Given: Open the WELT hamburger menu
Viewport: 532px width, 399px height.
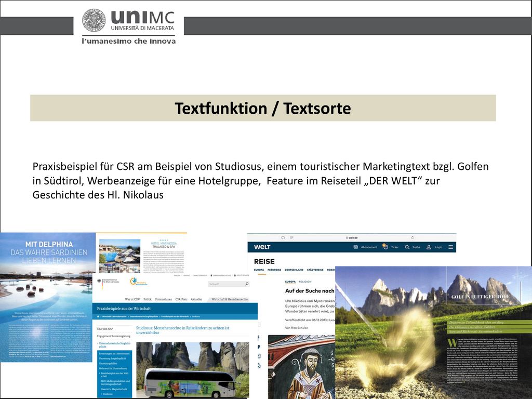Looking at the screenshot, I should 450,247.
